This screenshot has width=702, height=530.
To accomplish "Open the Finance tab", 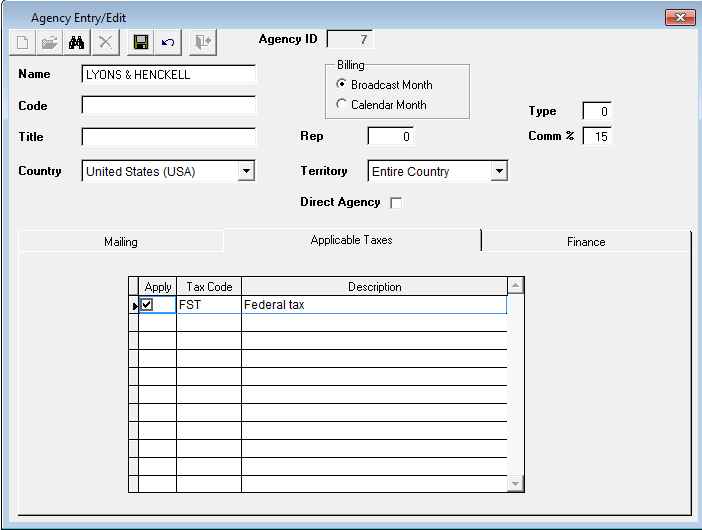I will [x=586, y=242].
